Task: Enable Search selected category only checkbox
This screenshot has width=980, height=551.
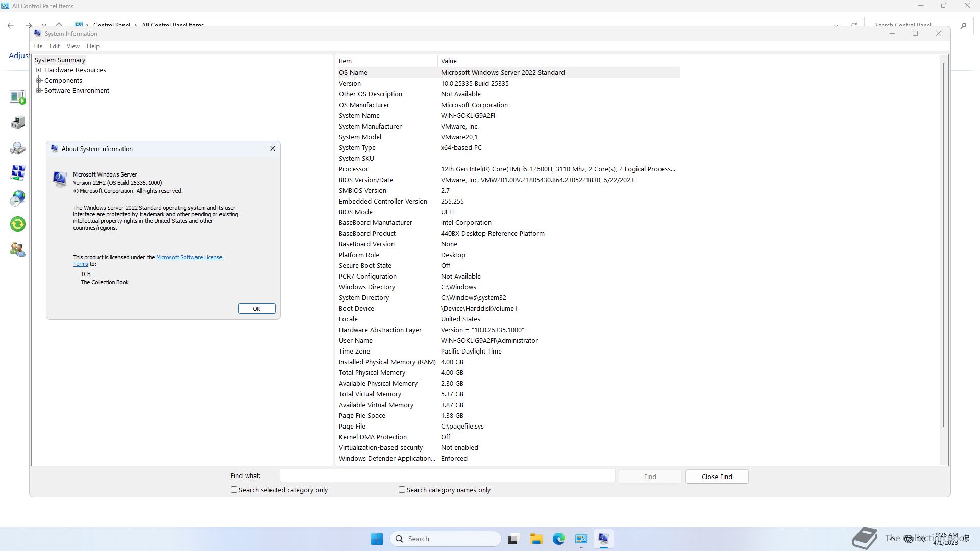Action: point(234,490)
